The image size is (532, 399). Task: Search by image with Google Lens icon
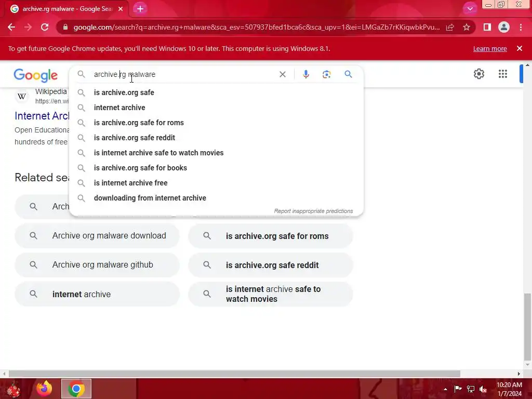[326, 74]
